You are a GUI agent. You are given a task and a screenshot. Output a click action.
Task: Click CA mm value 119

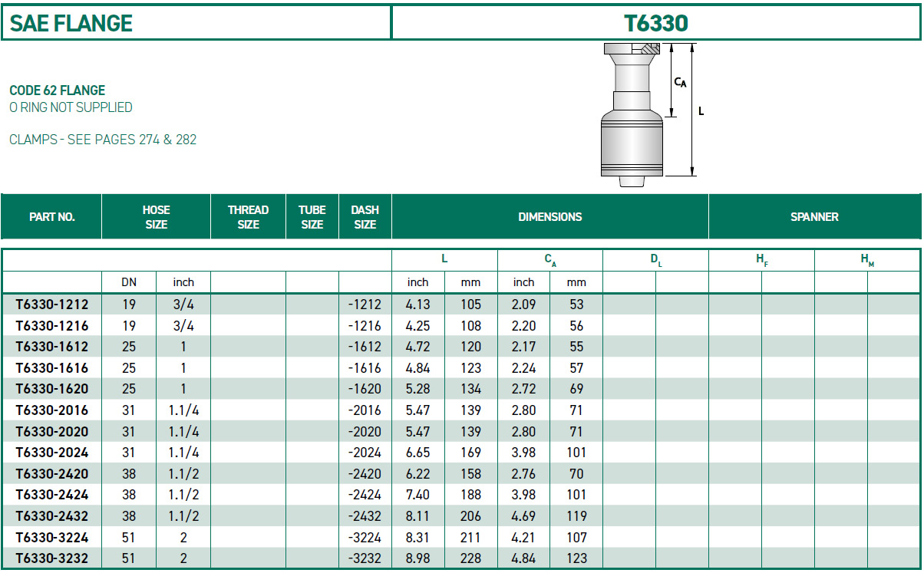point(577,516)
